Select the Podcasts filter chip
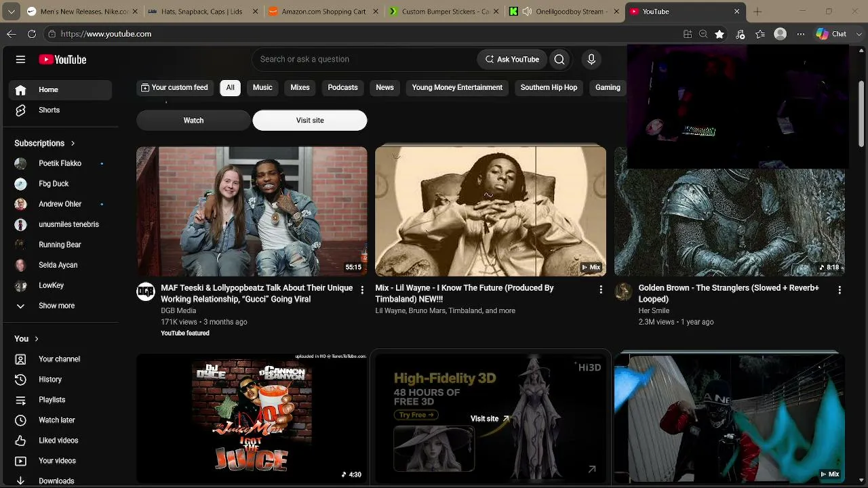This screenshot has height=488, width=868. pyautogui.click(x=342, y=87)
